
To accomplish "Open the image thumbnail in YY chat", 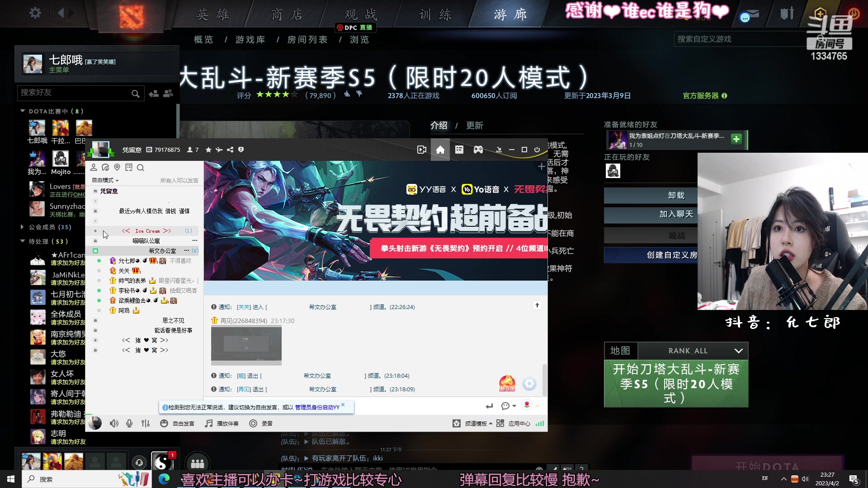I will point(246,346).
